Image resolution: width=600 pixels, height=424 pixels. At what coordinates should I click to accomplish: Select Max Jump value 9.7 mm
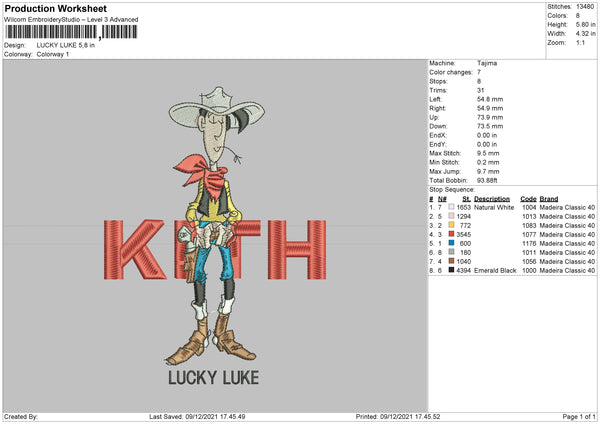pos(488,171)
